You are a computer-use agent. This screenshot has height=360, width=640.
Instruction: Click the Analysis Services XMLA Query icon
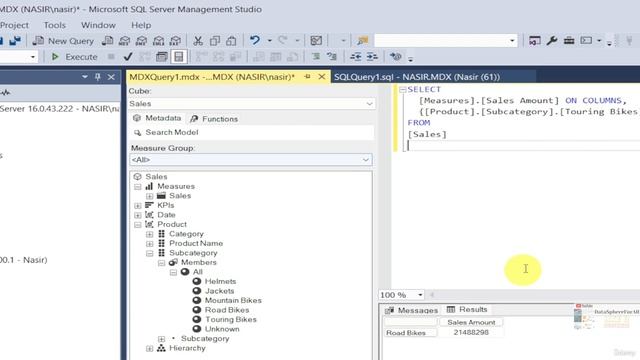click(x=159, y=41)
